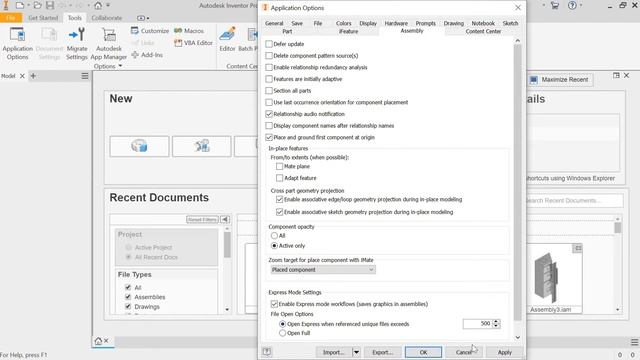Click the Home icon in quick access toolbar

[98, 6]
